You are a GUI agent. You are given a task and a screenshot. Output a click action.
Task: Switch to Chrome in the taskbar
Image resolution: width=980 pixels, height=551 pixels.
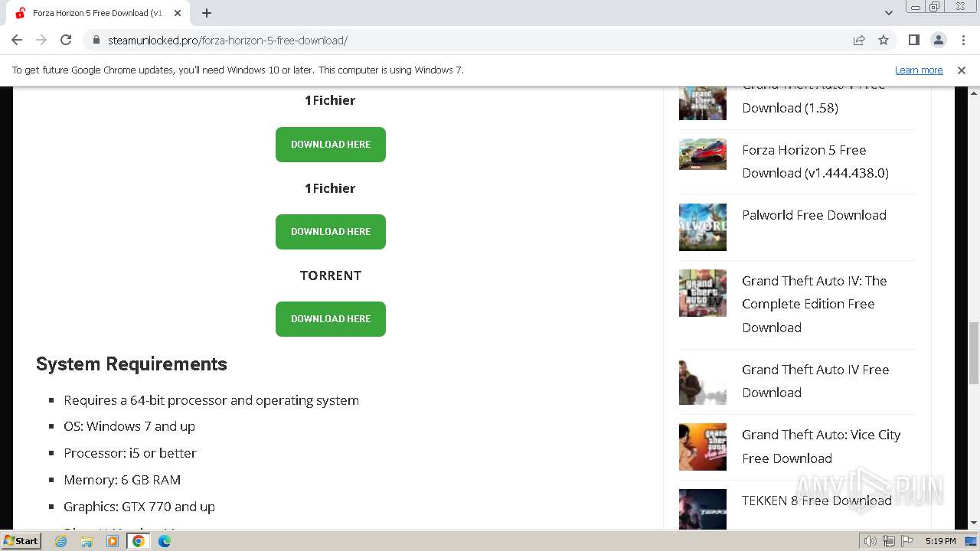click(x=139, y=541)
